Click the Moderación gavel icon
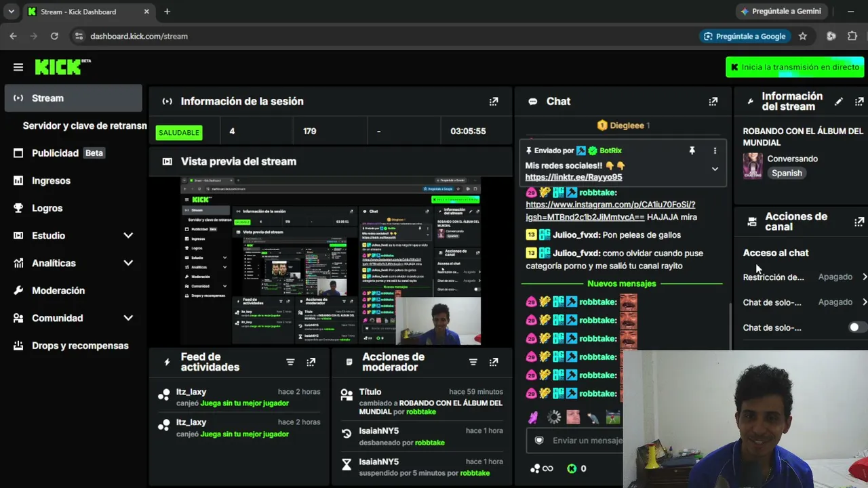Screen dimensions: 868x488 (x=18, y=291)
